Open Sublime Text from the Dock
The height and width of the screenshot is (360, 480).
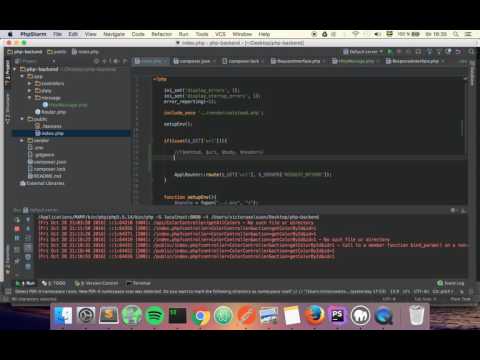pos(109,315)
